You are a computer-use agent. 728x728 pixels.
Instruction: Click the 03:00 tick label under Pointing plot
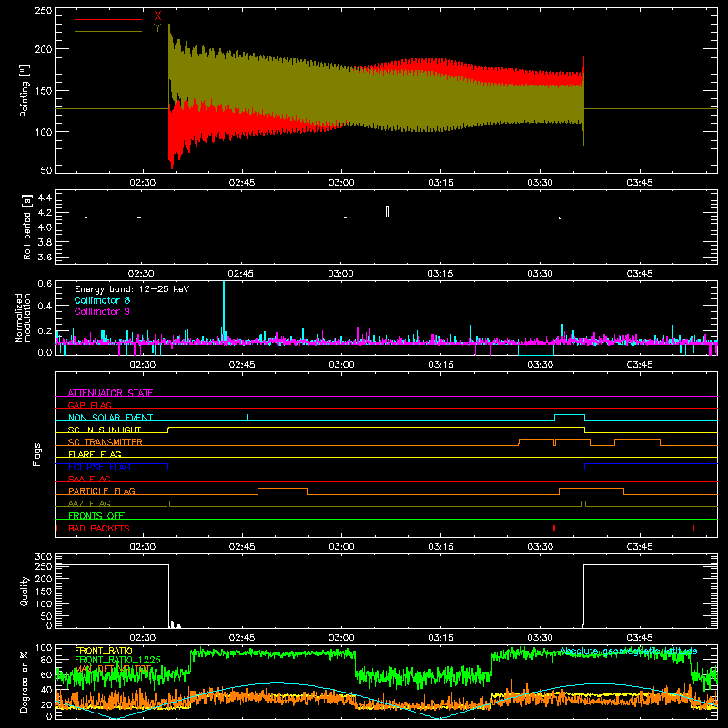(341, 183)
